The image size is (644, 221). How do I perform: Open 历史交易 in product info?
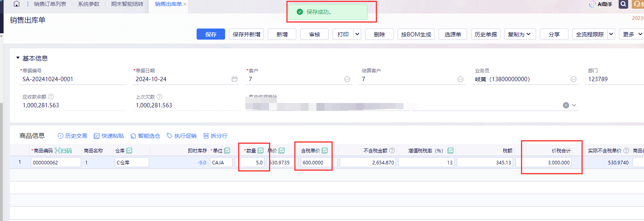coord(72,136)
